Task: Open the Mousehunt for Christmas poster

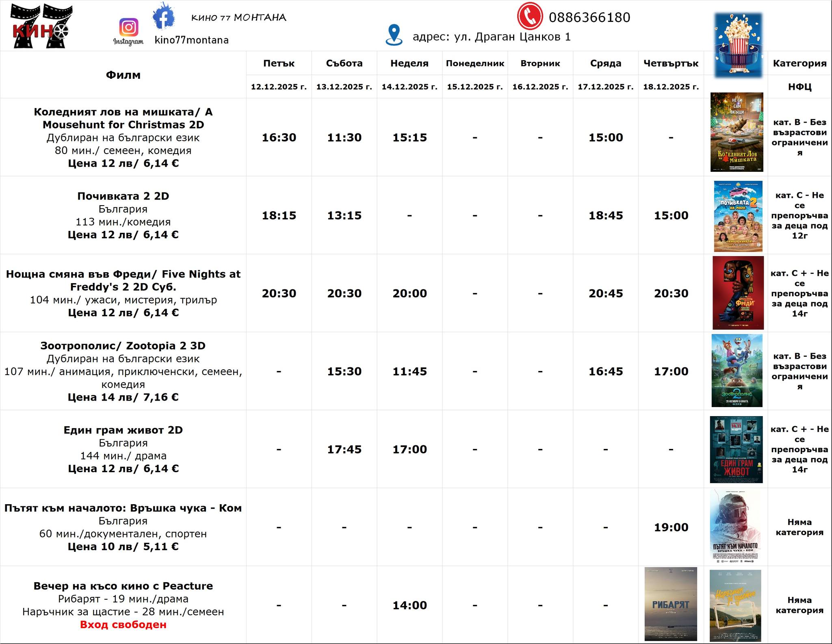Action: click(x=737, y=132)
